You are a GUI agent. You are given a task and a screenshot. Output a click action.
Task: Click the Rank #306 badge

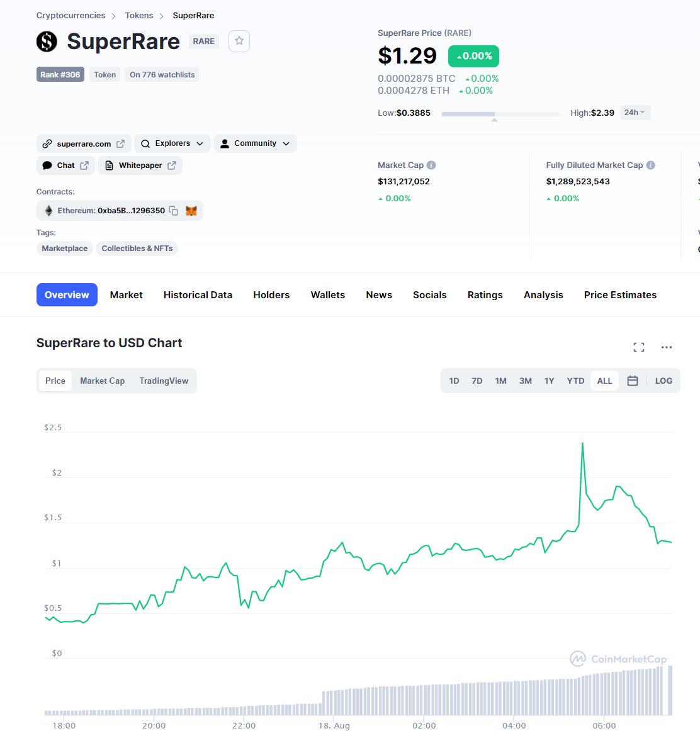click(60, 75)
